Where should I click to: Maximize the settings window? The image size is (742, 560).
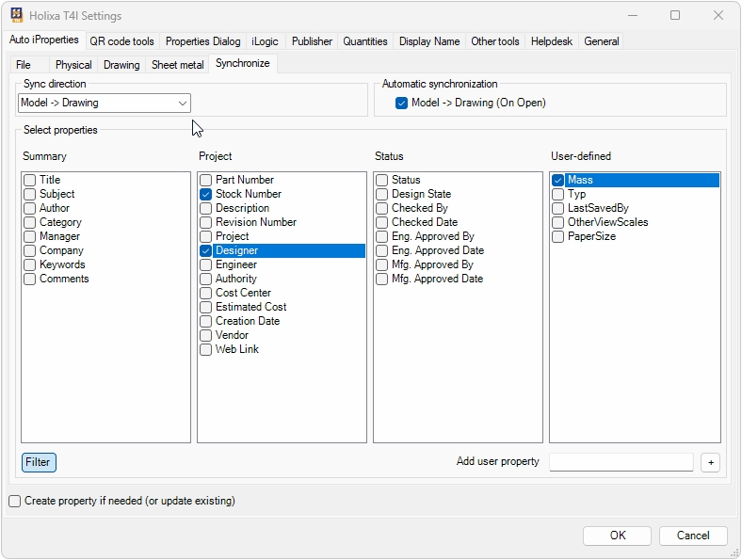tap(675, 16)
